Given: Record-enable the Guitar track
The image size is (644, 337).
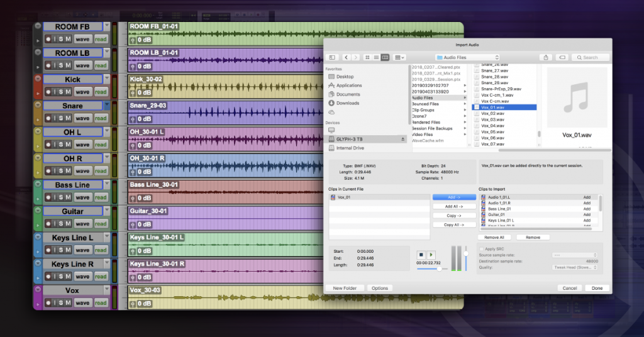Looking at the screenshot, I should click(48, 224).
